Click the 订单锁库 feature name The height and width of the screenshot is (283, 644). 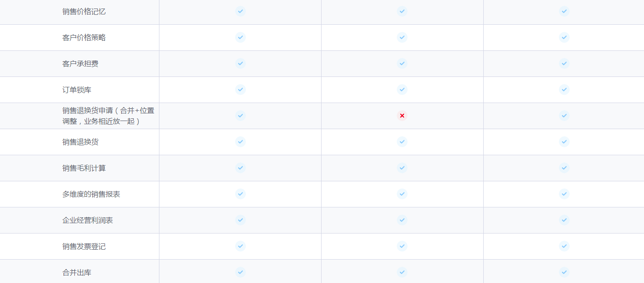tap(77, 90)
